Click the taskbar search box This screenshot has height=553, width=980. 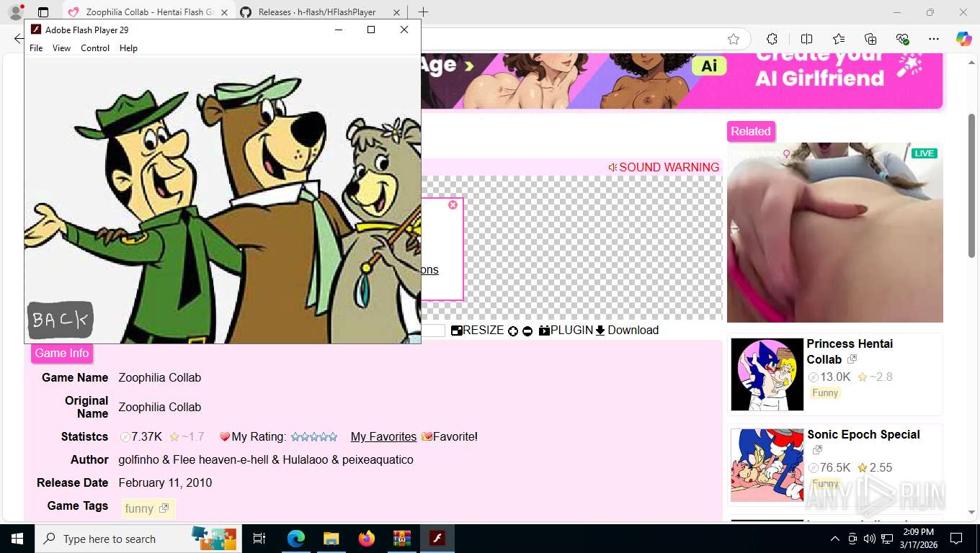[x=138, y=539]
